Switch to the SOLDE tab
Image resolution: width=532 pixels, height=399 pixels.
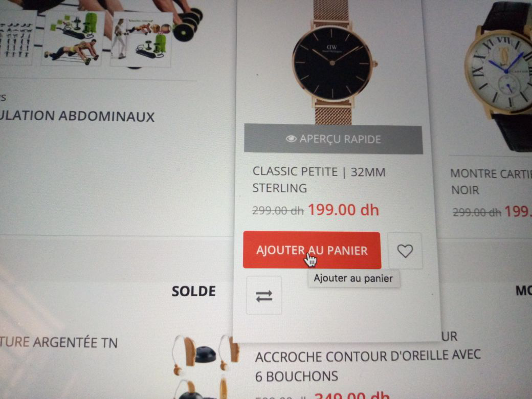(193, 291)
